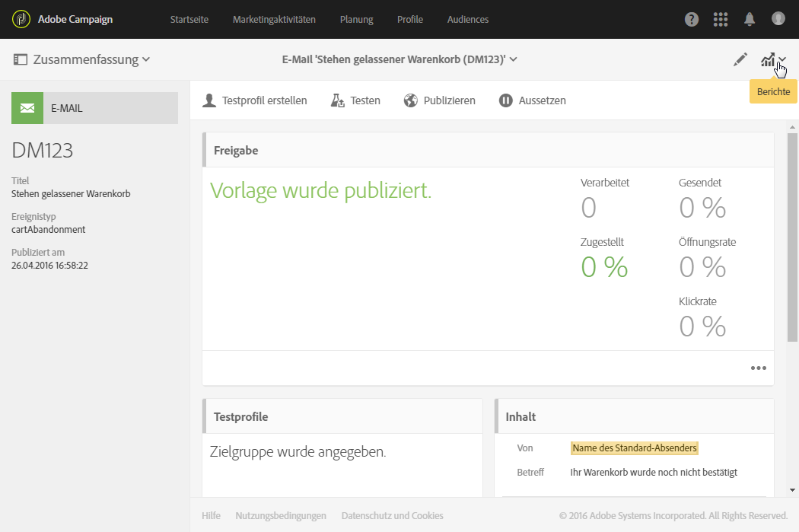Click the pencil edit properties icon
Viewport: 799px width, 532px height.
(x=740, y=60)
